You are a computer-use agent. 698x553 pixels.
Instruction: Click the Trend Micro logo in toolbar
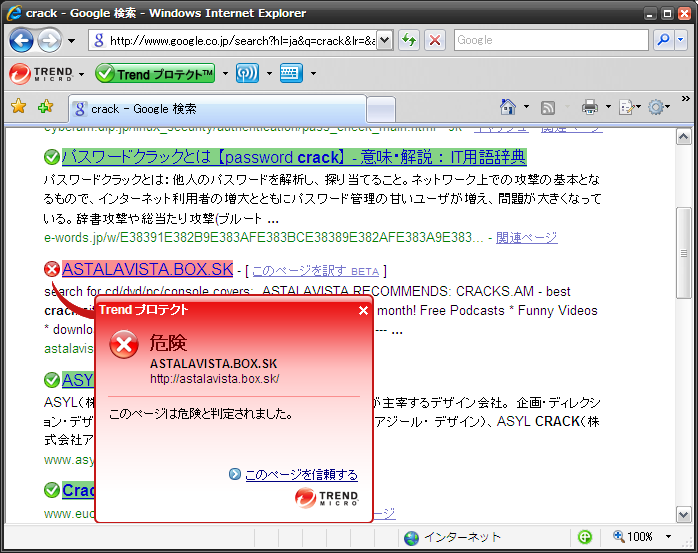[x=41, y=73]
